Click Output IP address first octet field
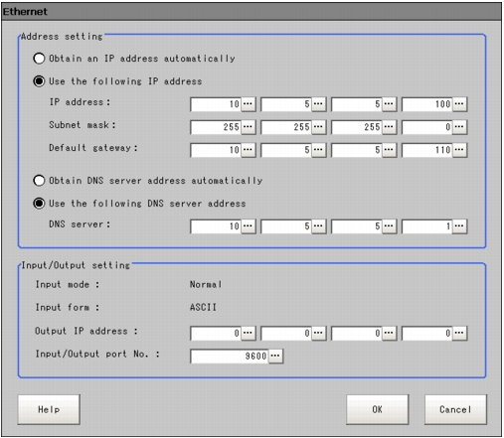Image resolution: width=504 pixels, height=438 pixels. 216,334
